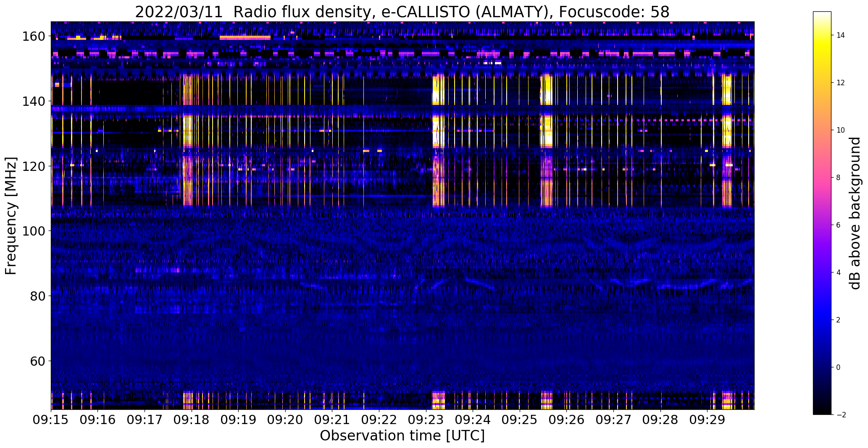Click the 09:29 time tick label
The width and height of the screenshot is (868, 448).
707,420
